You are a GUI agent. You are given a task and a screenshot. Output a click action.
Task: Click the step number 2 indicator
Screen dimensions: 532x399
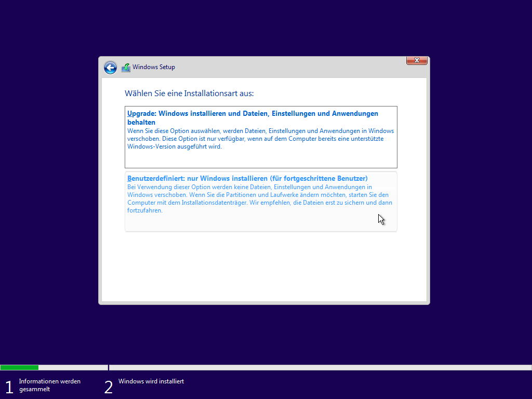(x=108, y=387)
